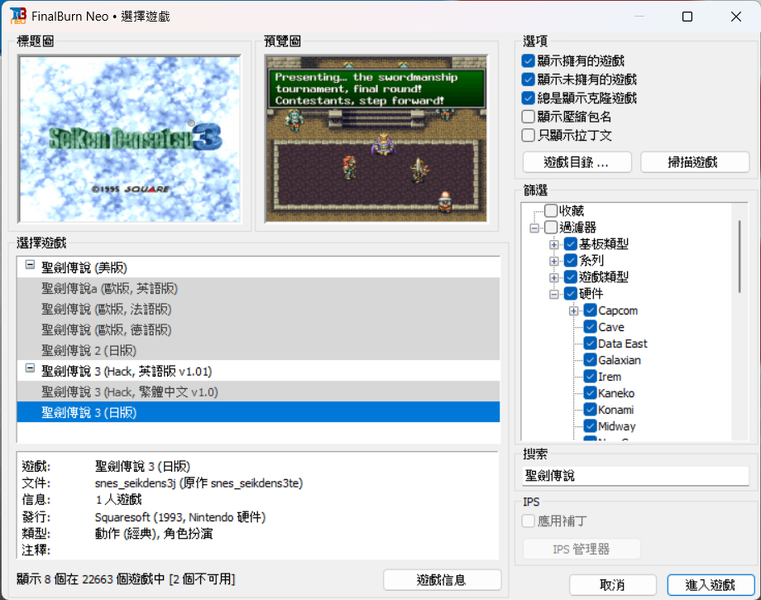Click the Seiken Densetsu 3 title image
This screenshot has width=761, height=600.
tap(130, 139)
